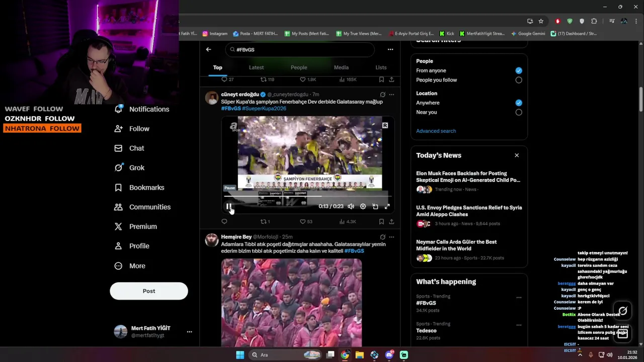The height and width of the screenshot is (362, 644).
Task: Open browser extensions puzzle icon
Action: (594, 21)
